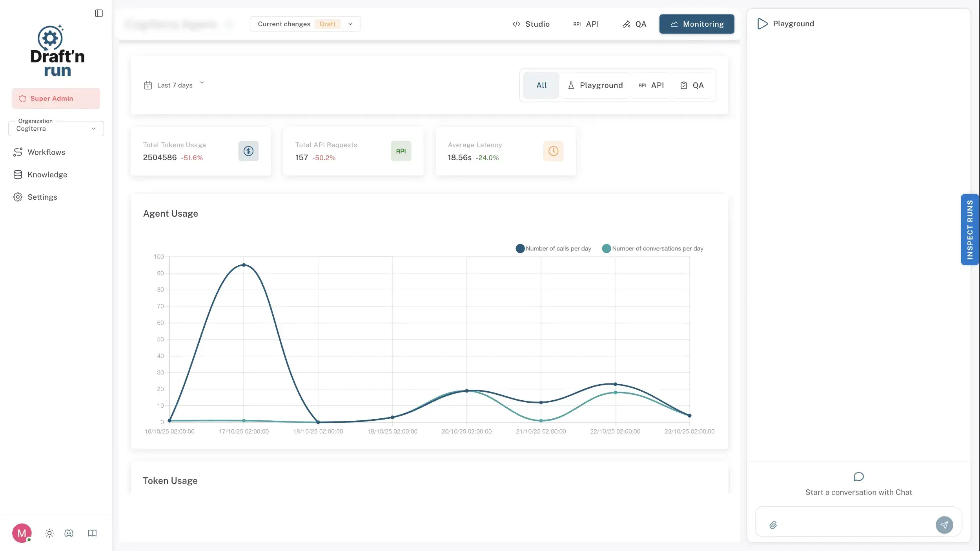Switch to the QA tab

pos(634,24)
